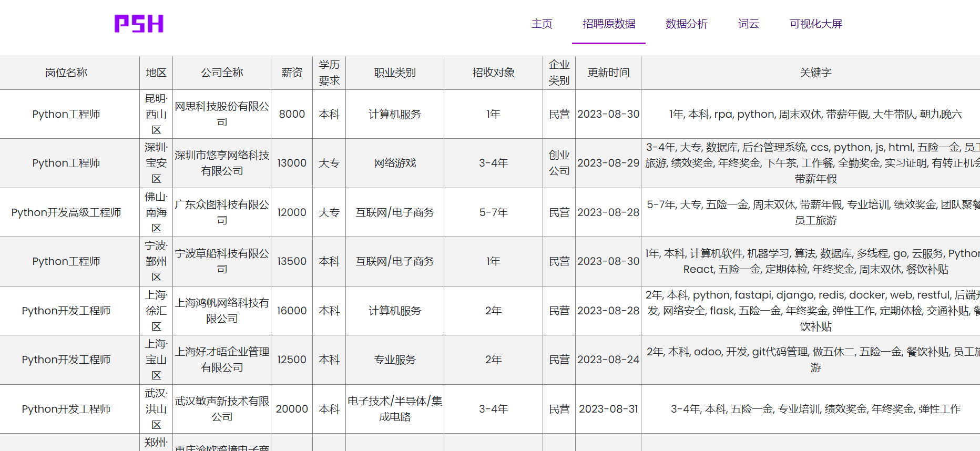
Task: Click the 更新时间 column header
Action: 608,73
